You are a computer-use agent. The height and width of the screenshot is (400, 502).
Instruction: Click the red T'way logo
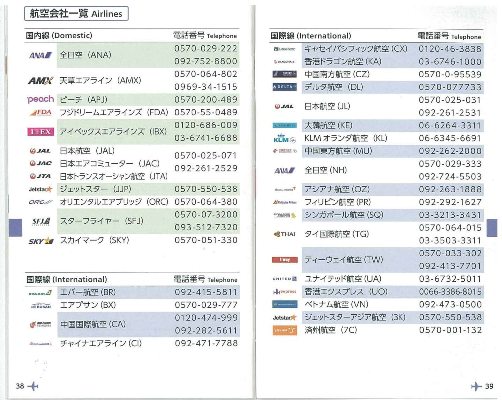pyautogui.click(x=285, y=260)
